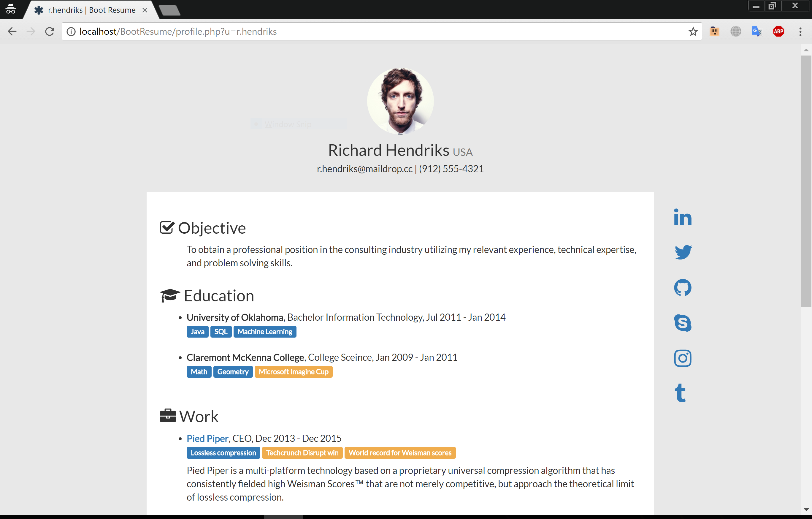Click the Microsoft Imagine Cup badge
Screen dimensions: 812x519
click(x=294, y=372)
